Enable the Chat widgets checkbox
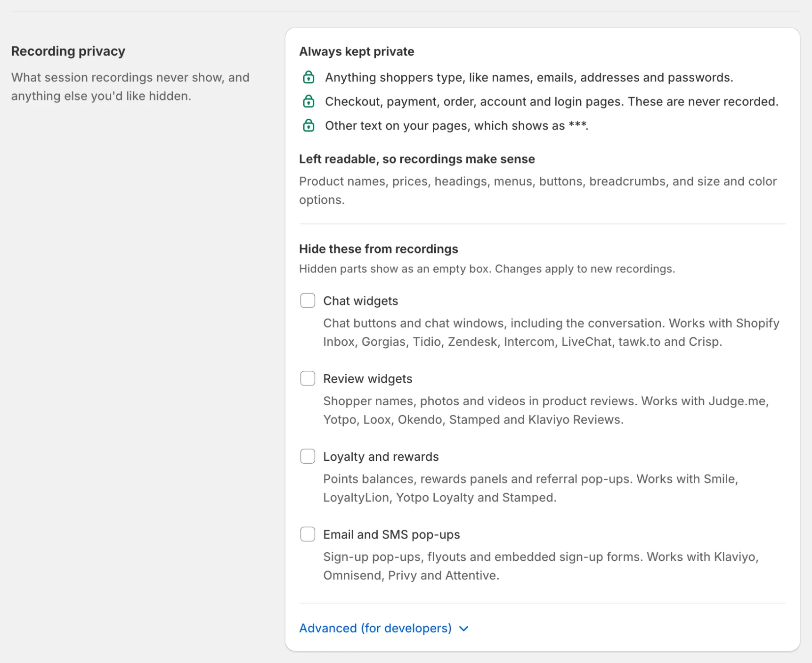Viewport: 812px width, 663px height. coord(308,300)
